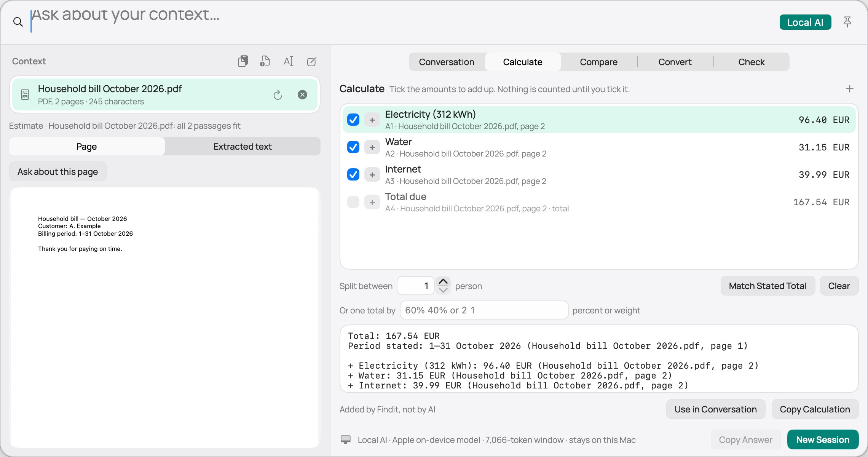Pin the window with the pin icon

point(847,22)
